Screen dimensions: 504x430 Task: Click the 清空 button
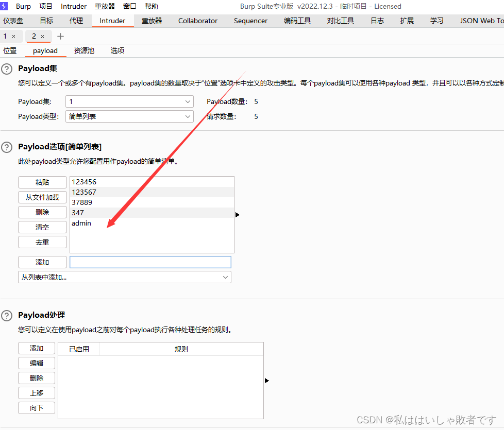42,228
